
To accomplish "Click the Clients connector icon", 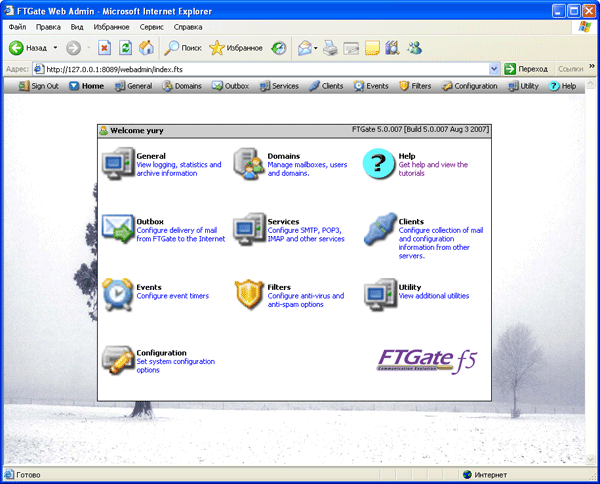I will (380, 229).
